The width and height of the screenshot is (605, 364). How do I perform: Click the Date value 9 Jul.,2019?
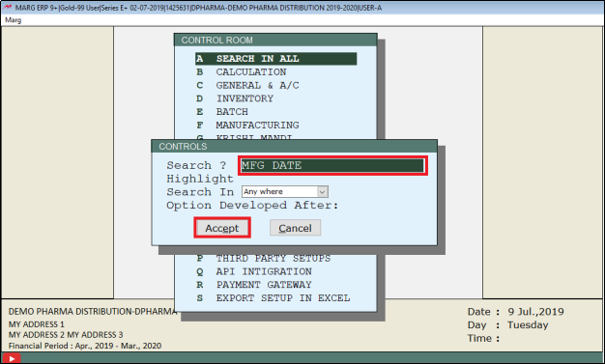click(535, 312)
